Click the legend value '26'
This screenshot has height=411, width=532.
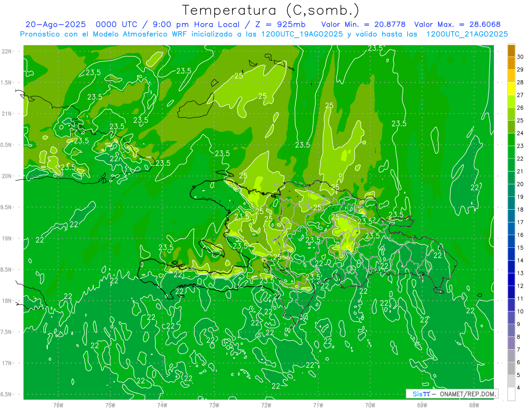click(520, 108)
